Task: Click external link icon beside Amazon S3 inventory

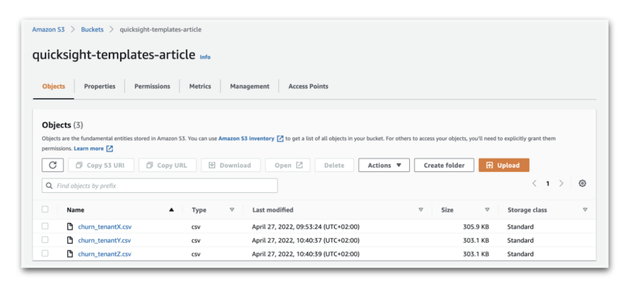Action: (280, 138)
